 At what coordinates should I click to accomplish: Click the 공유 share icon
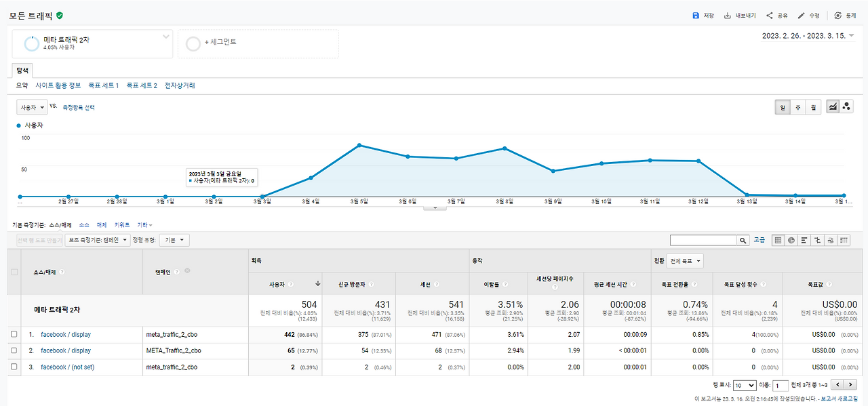tap(770, 16)
